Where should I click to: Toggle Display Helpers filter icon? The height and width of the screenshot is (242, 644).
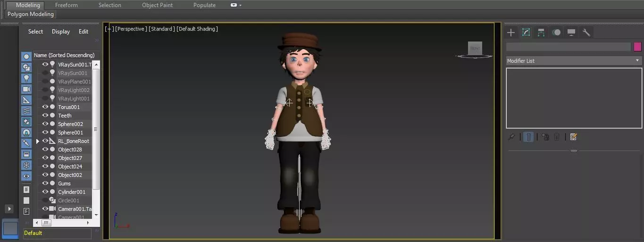coord(26,100)
